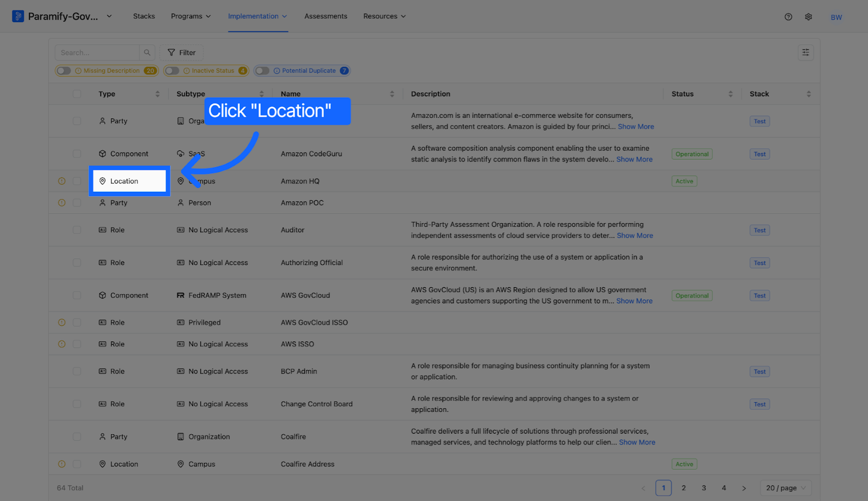
Task: Click the Paramify logo icon
Action: point(18,16)
